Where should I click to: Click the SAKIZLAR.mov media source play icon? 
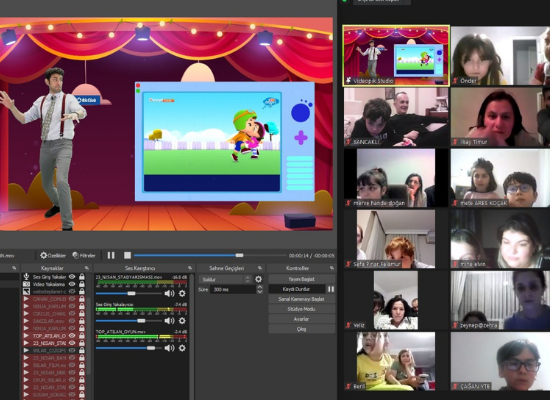(26, 321)
